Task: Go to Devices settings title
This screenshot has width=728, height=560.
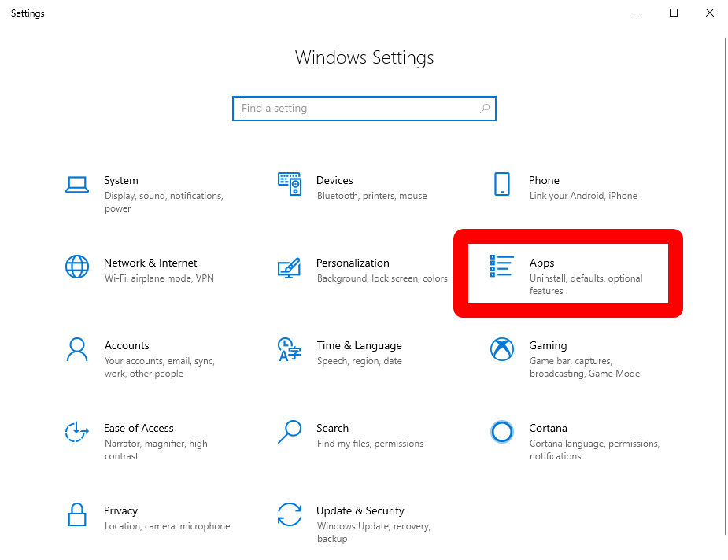Action: tap(334, 180)
